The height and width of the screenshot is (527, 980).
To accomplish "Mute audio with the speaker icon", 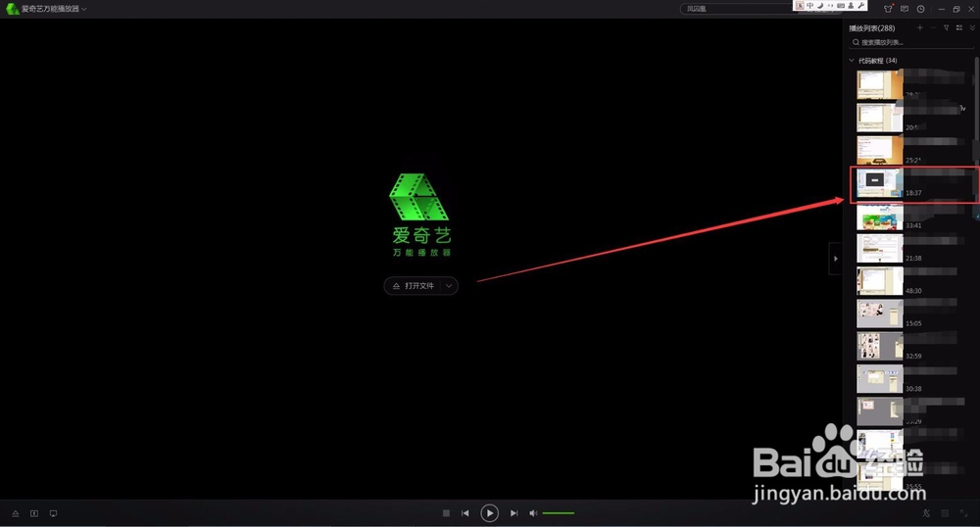I will [x=533, y=513].
